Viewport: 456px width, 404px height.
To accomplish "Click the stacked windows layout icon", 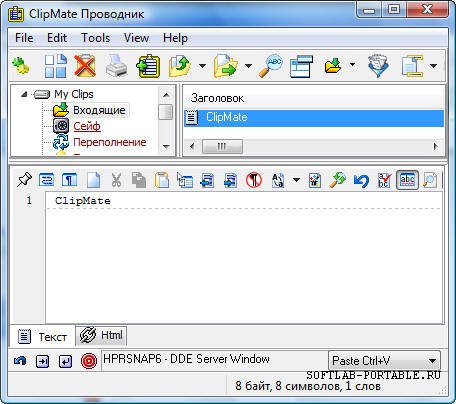I will click(301, 66).
